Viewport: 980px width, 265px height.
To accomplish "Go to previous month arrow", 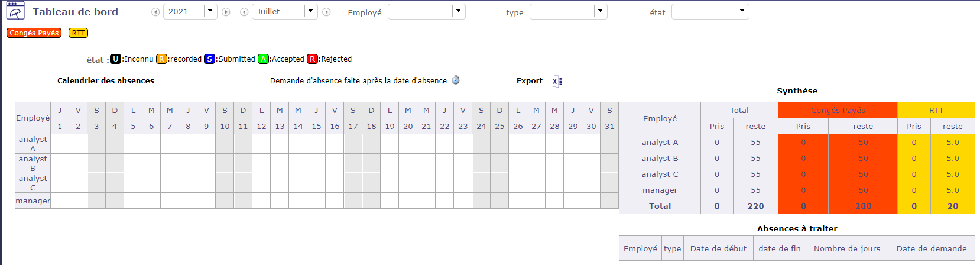I will pos(244,12).
